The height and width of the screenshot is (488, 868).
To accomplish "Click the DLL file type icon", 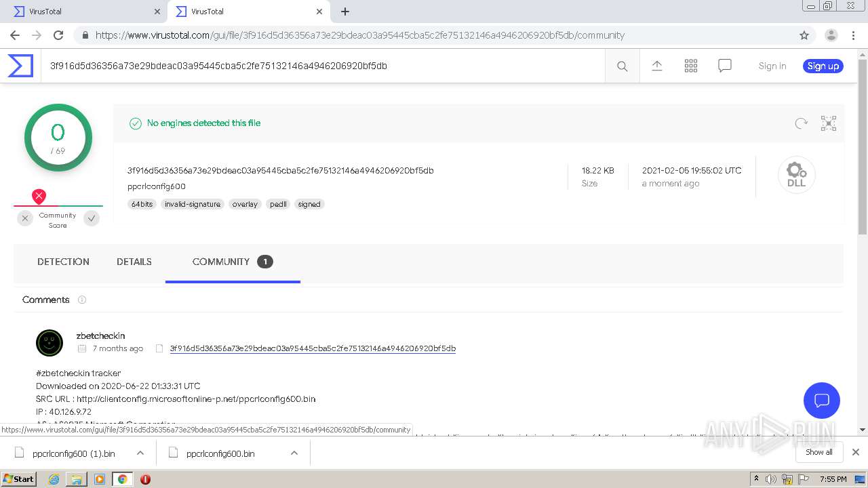I will [796, 175].
